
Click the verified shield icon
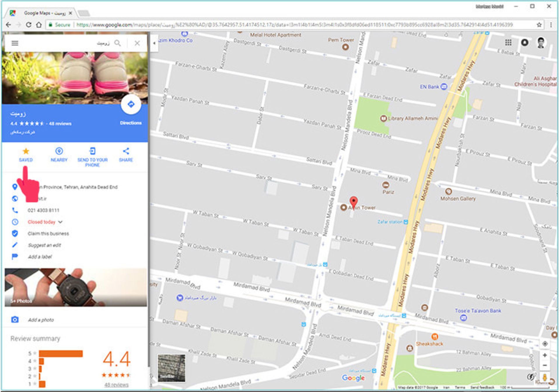15,233
